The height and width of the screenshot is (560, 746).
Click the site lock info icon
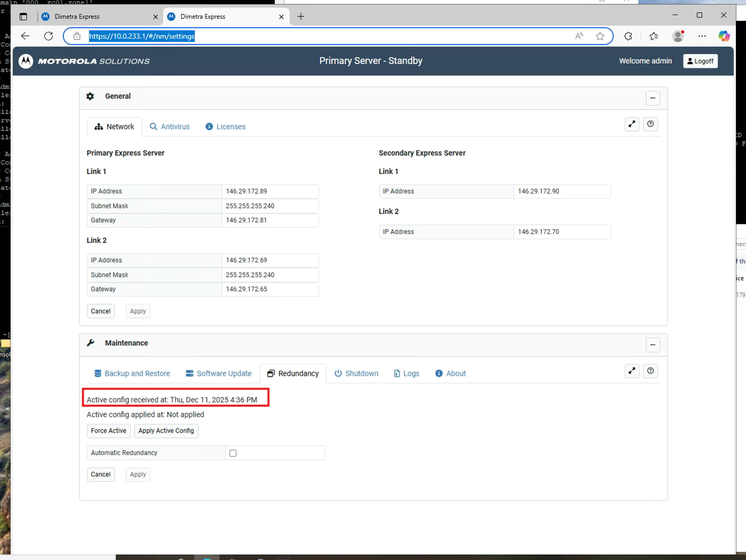tap(77, 36)
